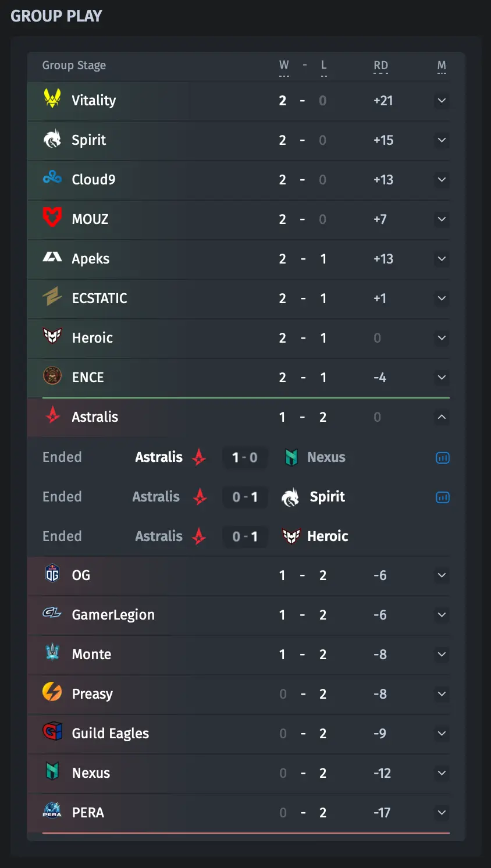
Task: Click the MOUZ heart logo
Action: [52, 218]
